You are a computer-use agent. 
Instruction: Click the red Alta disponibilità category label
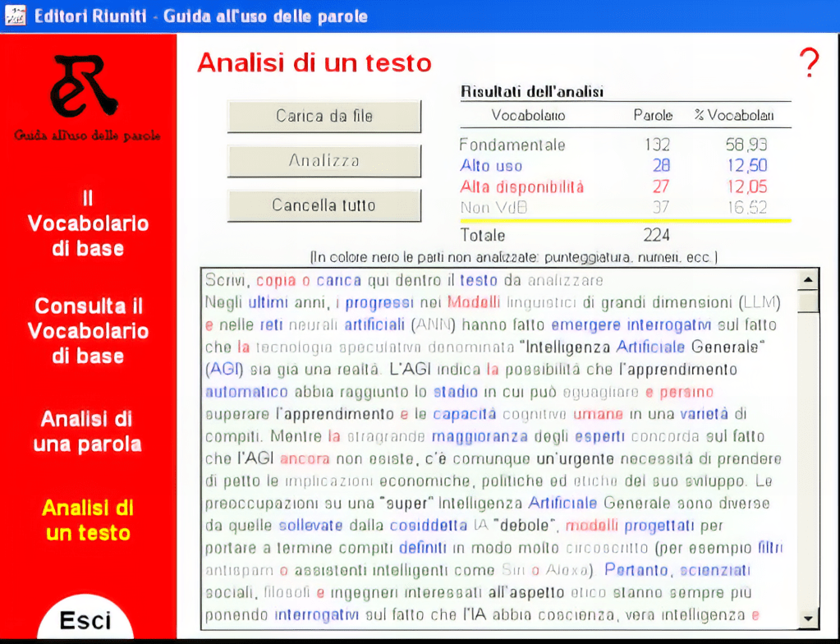click(x=521, y=187)
